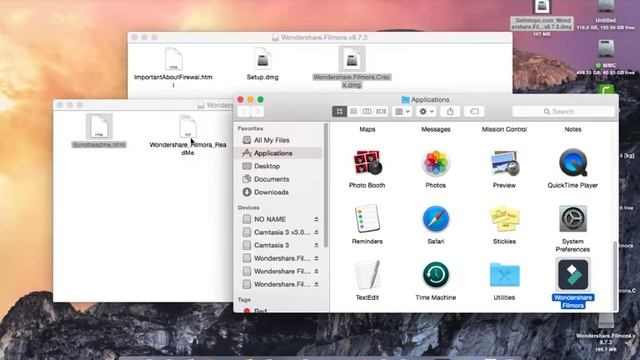Click the Share toolbar button
The image size is (640, 360).
(x=450, y=111)
